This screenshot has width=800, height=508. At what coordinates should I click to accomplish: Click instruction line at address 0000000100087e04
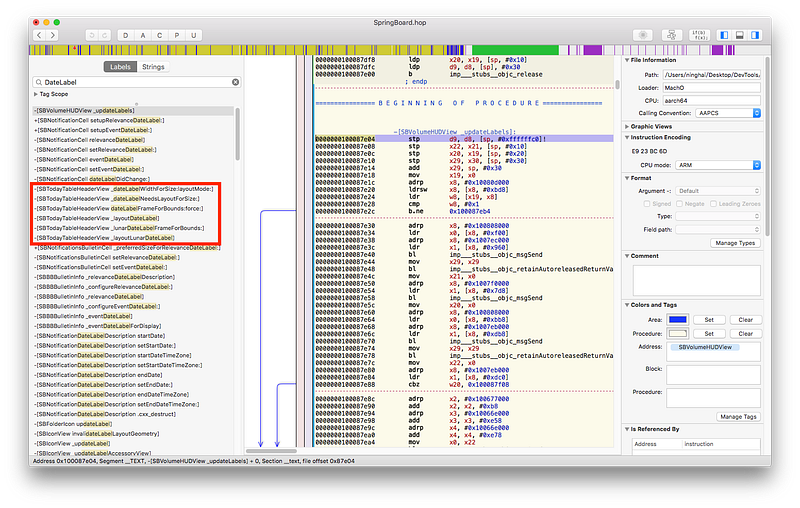pyautogui.click(x=464, y=139)
